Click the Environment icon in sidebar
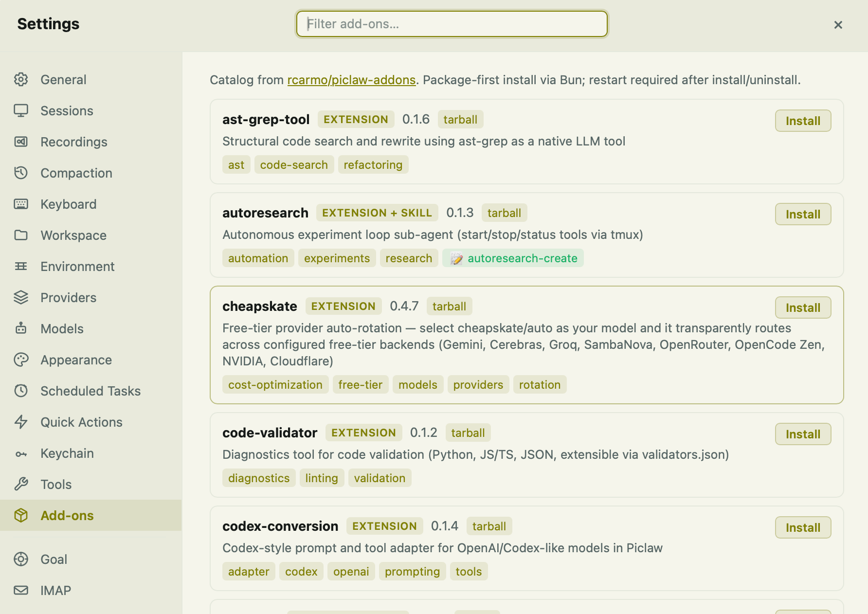The width and height of the screenshot is (868, 614). coord(21,266)
